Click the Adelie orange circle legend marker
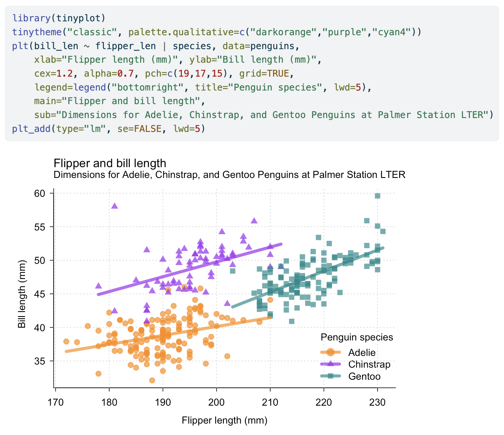Viewport: 504px width, 435px height. [330, 352]
